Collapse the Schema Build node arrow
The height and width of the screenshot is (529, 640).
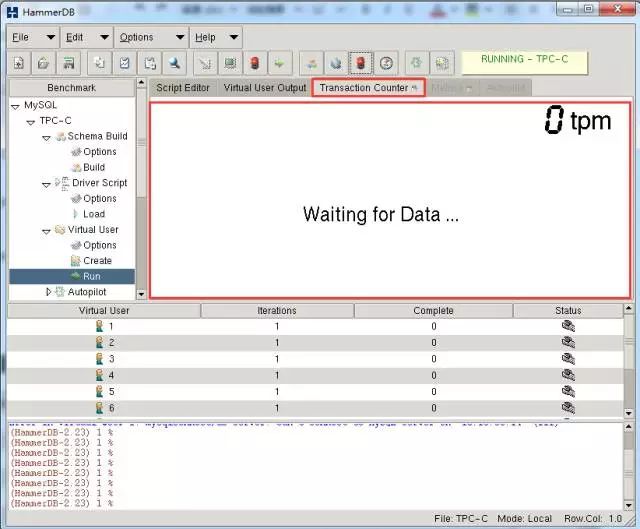(x=46, y=138)
